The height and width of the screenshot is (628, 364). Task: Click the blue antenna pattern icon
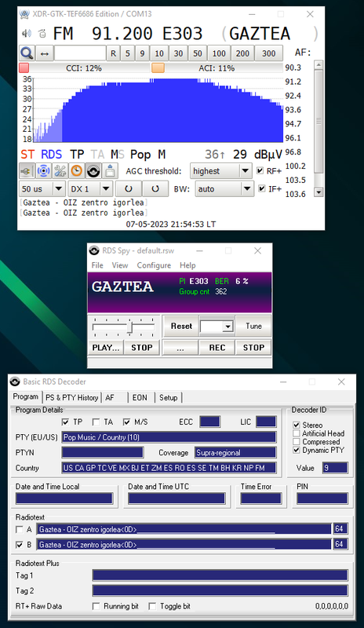(x=43, y=171)
